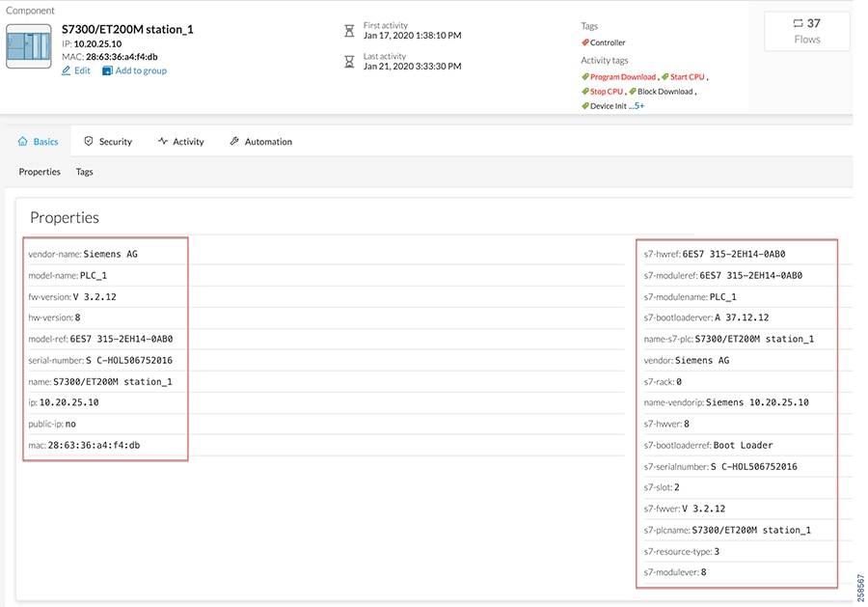
Task: Click the Program Download tag icon
Action: [x=585, y=77]
